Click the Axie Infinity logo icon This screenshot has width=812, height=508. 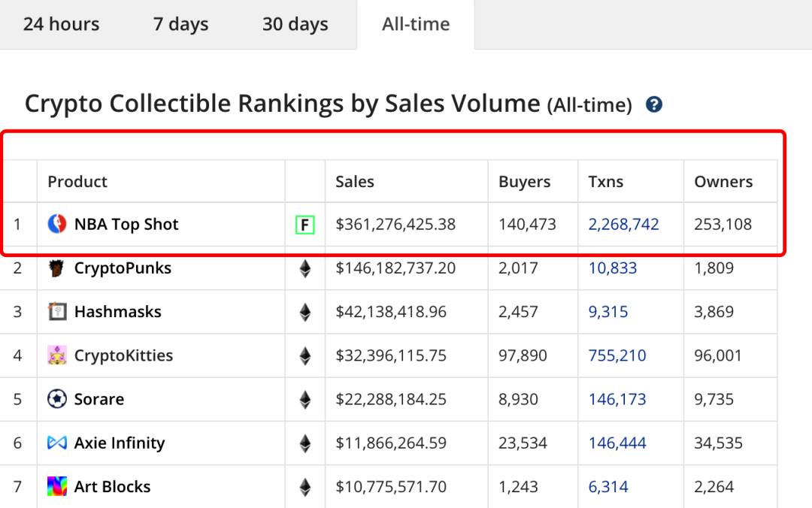point(57,443)
